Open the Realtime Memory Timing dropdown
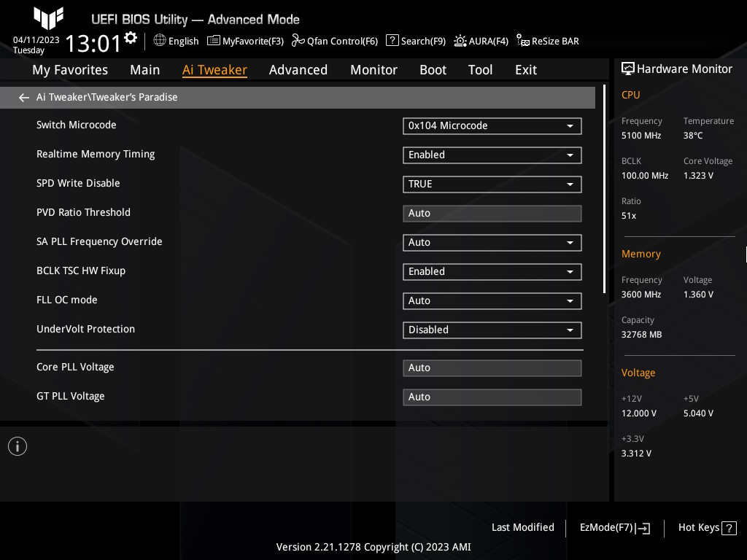747x560 pixels. [492, 155]
